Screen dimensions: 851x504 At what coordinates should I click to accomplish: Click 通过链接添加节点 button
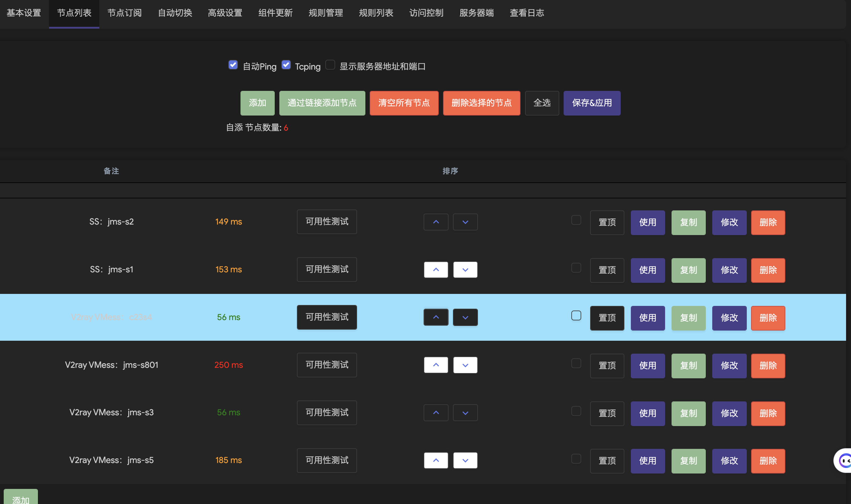click(322, 103)
